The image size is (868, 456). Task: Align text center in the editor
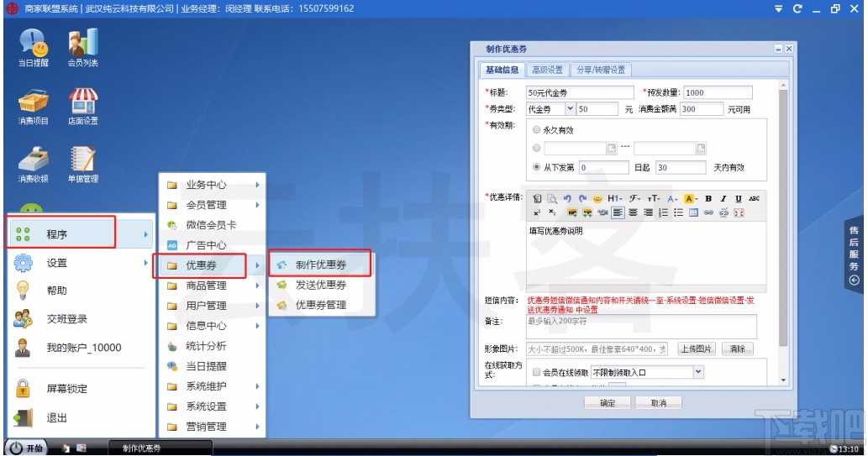point(633,212)
